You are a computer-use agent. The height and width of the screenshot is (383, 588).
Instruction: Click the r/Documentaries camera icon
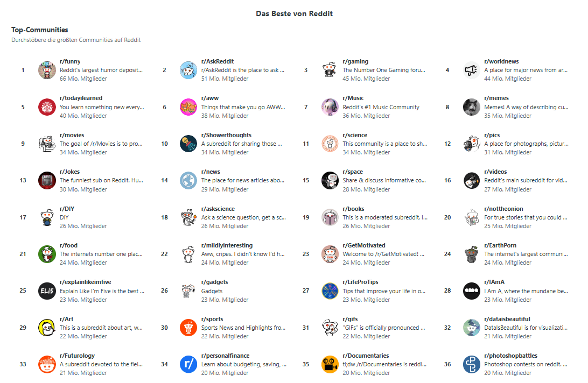tap(330, 364)
